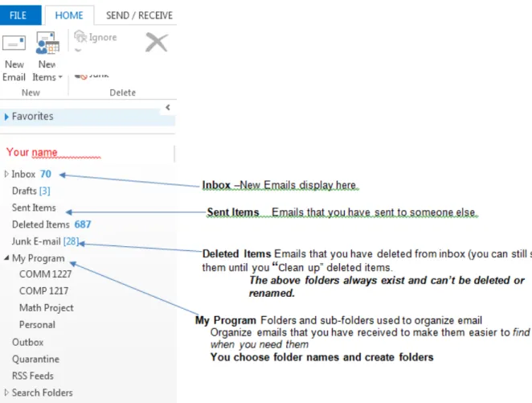Click the New Items icon
The width and height of the screenshot is (532, 403).
tap(47, 43)
